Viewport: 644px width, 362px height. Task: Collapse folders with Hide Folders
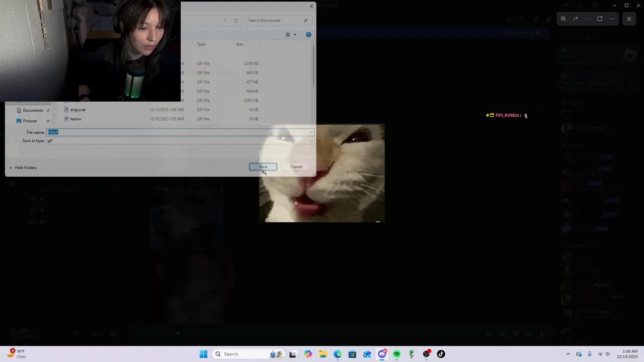tap(23, 167)
